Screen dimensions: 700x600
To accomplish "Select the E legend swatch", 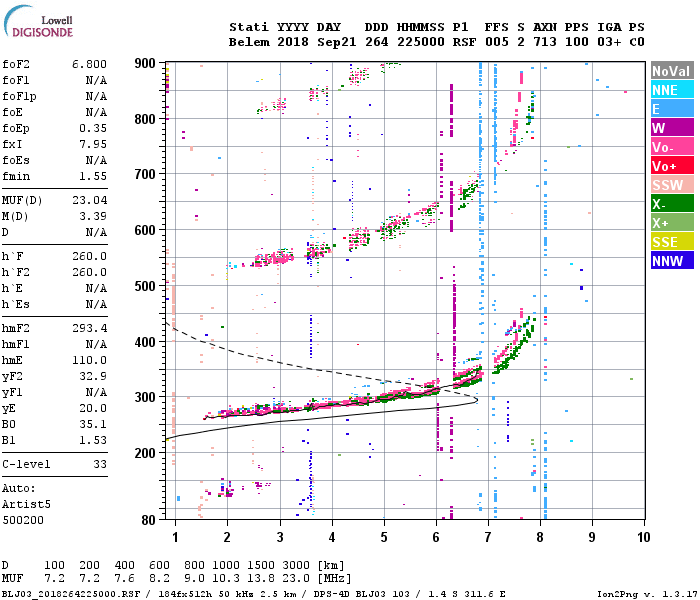I will (672, 109).
